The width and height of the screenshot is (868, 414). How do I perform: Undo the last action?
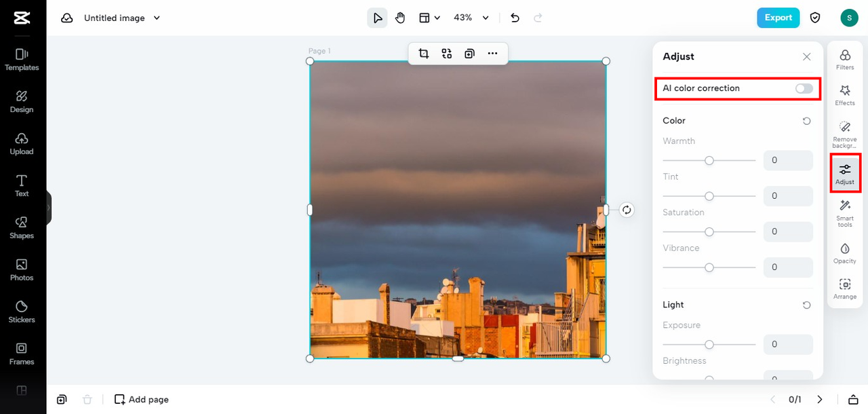[515, 18]
